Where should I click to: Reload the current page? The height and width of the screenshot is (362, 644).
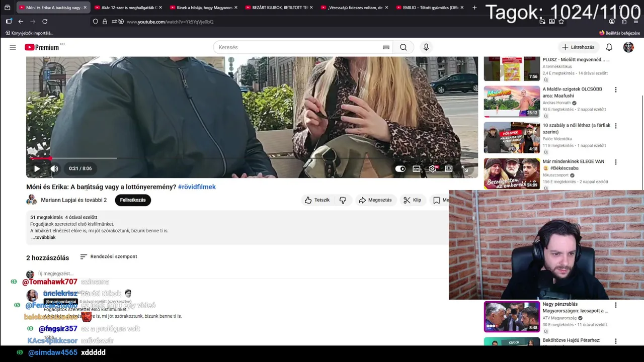click(x=45, y=22)
